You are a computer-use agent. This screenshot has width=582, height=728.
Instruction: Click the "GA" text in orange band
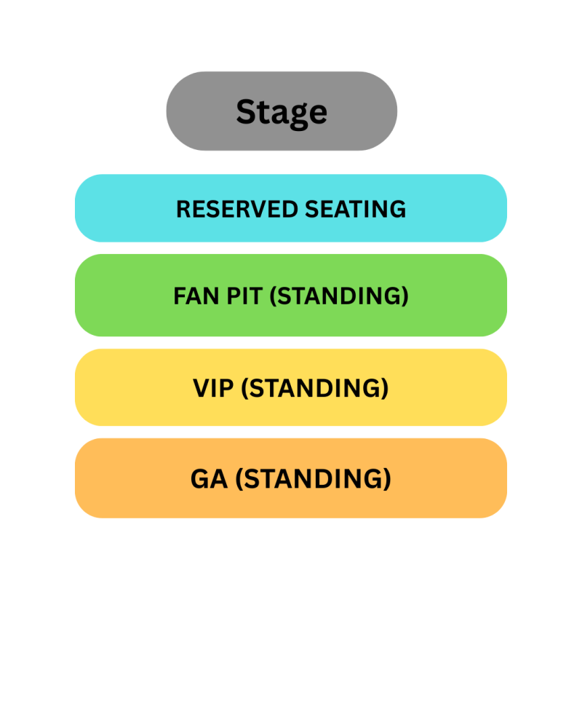(x=209, y=479)
